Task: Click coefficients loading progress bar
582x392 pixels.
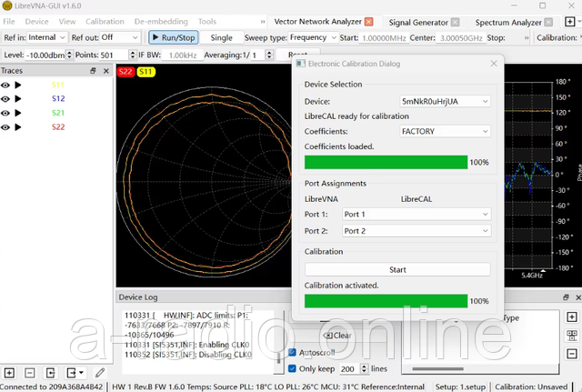Action: [x=386, y=162]
